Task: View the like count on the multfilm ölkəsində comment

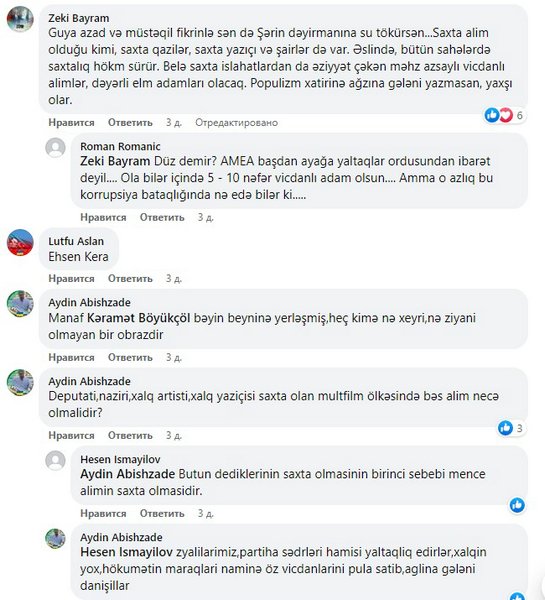Action: 512,428
